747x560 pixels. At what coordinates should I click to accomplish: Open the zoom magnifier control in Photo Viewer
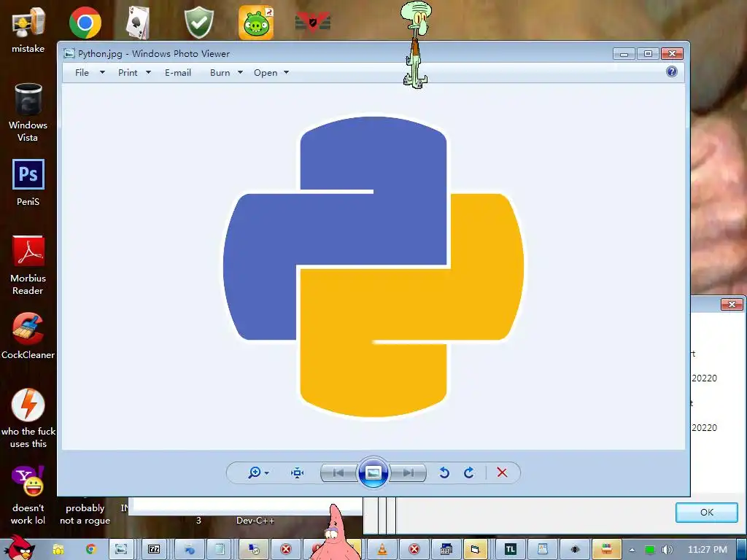pos(258,472)
